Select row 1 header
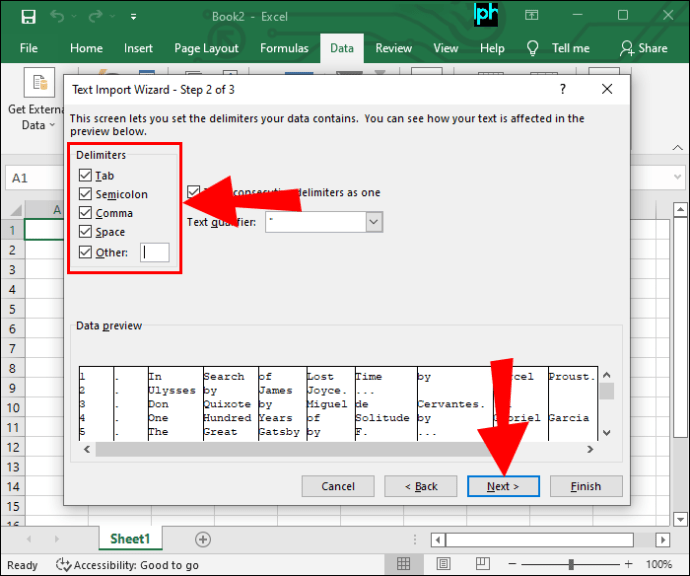The width and height of the screenshot is (690, 576). [12, 230]
